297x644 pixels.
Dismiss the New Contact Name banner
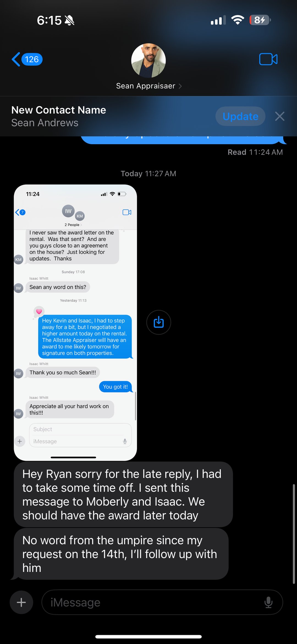(280, 116)
